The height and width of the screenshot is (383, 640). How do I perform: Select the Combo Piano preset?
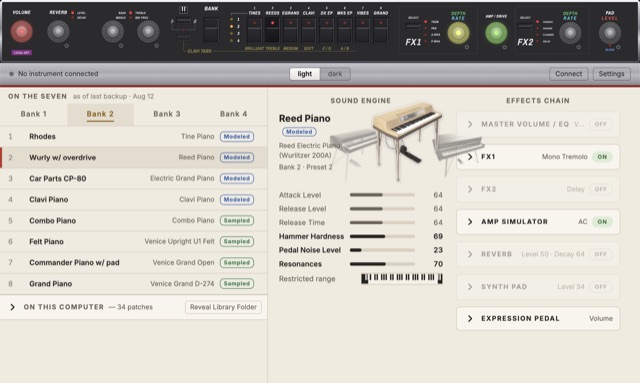coord(133,221)
